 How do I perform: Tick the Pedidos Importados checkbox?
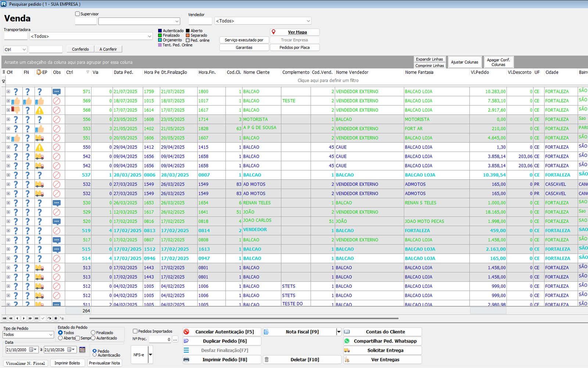point(135,331)
